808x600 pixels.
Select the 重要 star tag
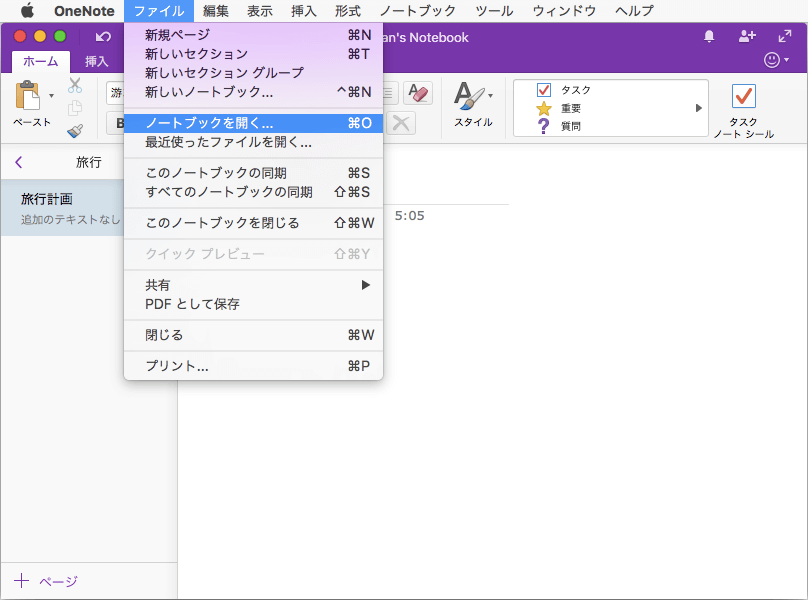(x=559, y=108)
